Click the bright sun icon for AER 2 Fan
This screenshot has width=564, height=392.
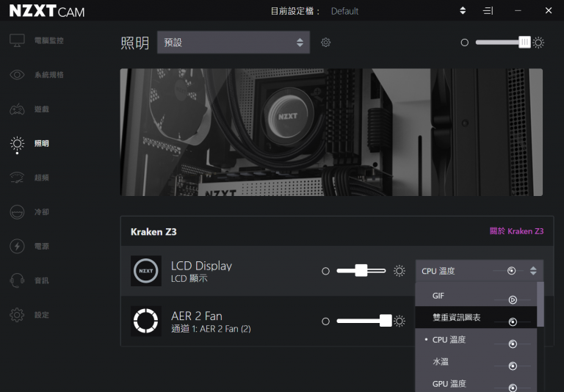tap(399, 321)
